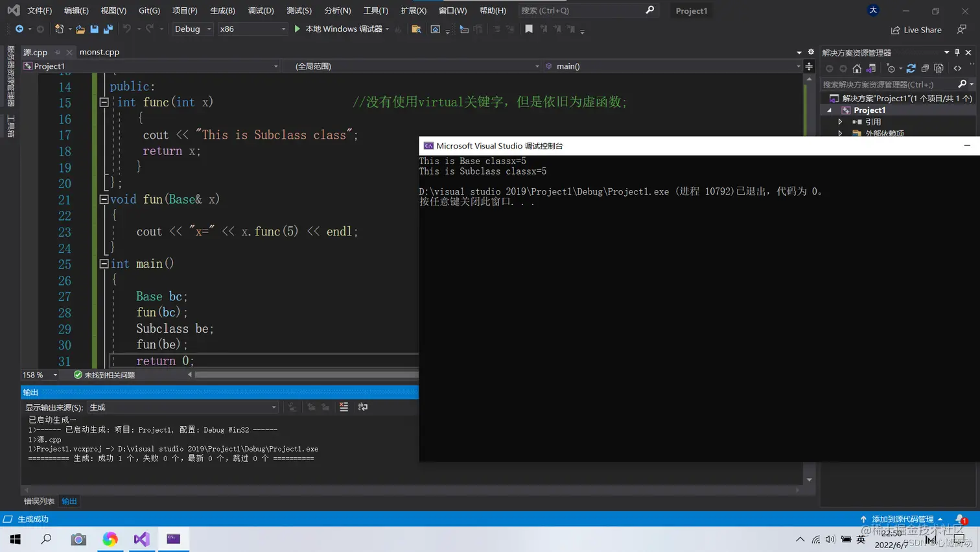Click the new project icon in toolbar
The height and width of the screenshot is (552, 980).
point(59,29)
